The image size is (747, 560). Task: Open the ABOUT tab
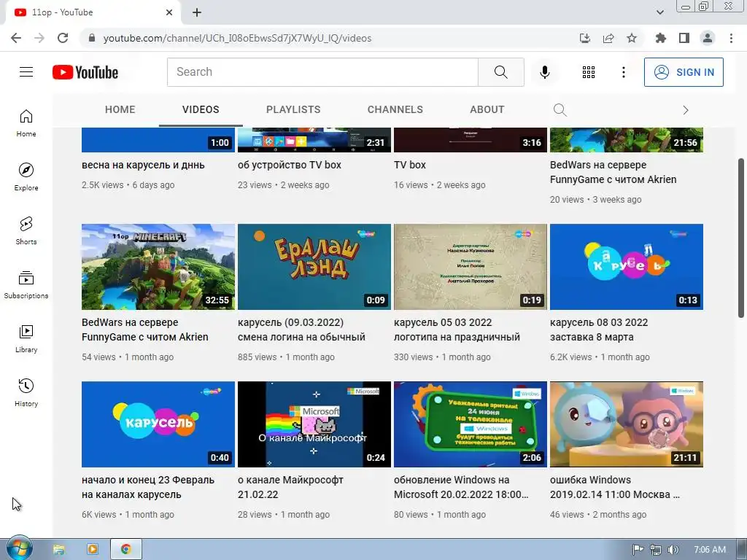pyautogui.click(x=487, y=109)
